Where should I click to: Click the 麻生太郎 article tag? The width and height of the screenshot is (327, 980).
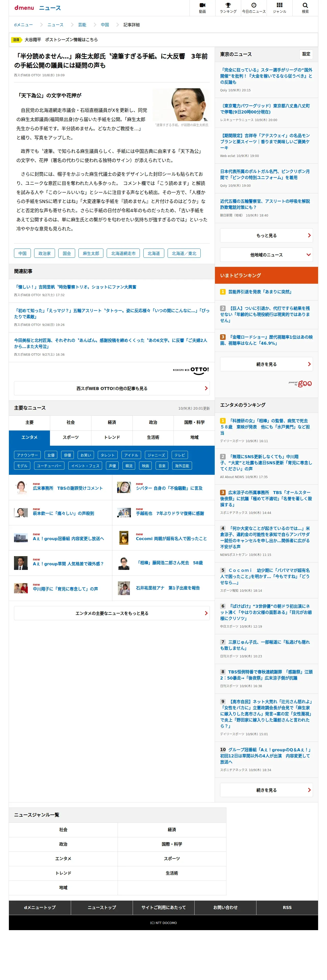91,253
